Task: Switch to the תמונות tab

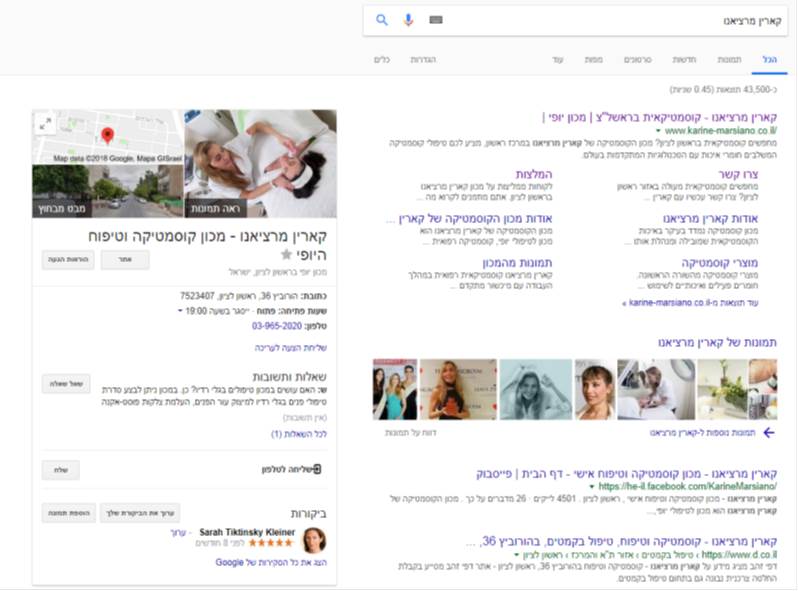Action: pos(729,60)
